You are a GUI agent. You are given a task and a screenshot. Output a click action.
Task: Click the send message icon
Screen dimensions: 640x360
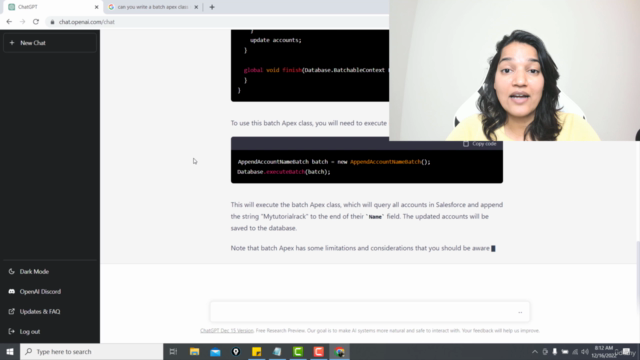tap(520, 312)
